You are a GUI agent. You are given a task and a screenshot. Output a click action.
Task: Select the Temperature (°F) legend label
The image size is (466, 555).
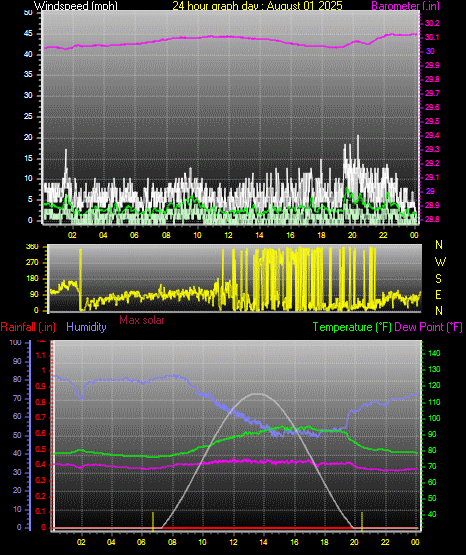[x=352, y=327]
